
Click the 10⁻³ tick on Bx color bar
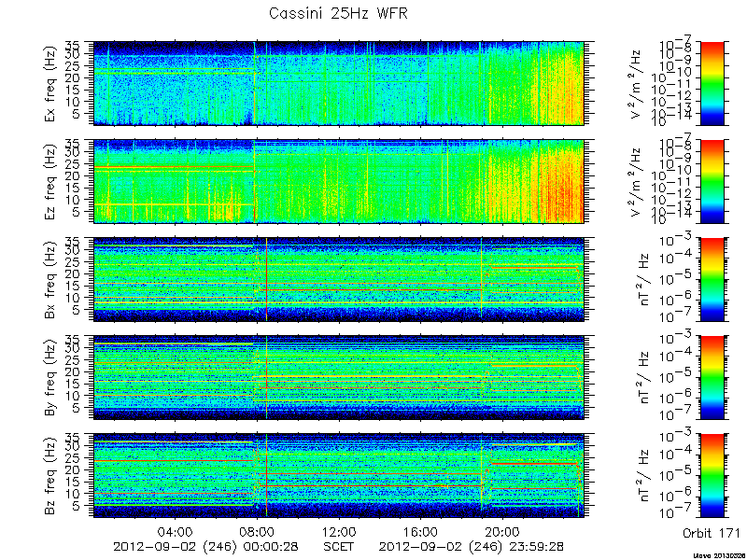click(677, 240)
